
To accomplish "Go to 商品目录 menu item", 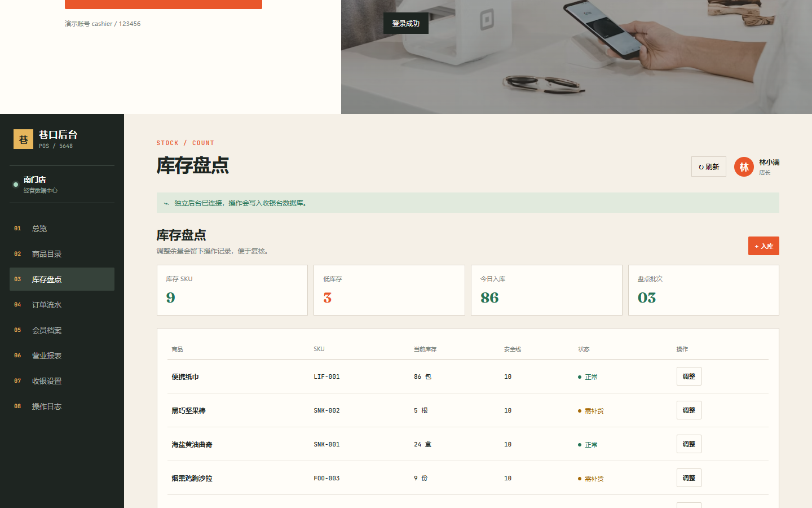I will coord(62,254).
